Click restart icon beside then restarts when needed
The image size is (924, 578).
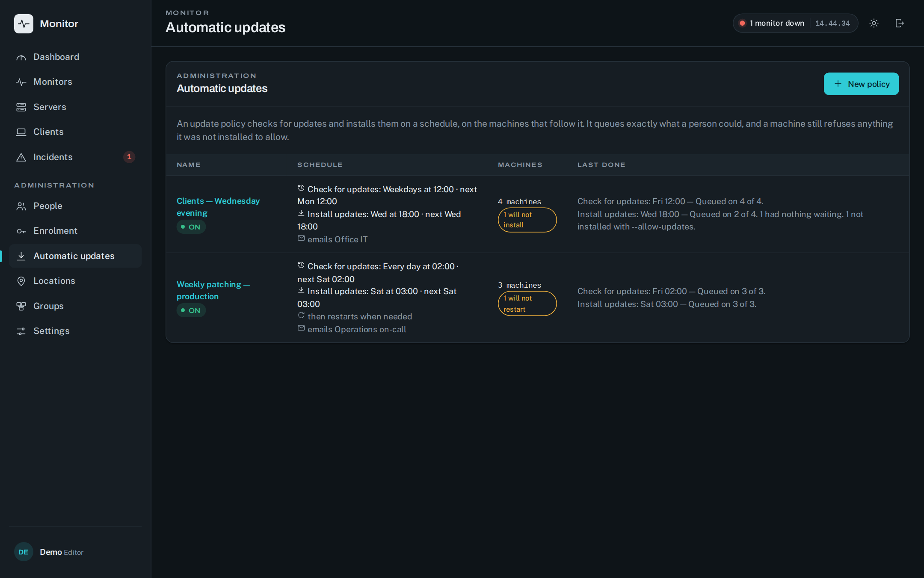pos(301,315)
